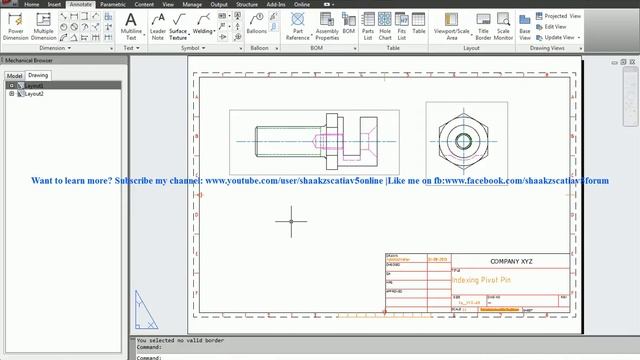Select Layout1 in the browser tree
Viewport: 640px width, 360px height.
34,85
